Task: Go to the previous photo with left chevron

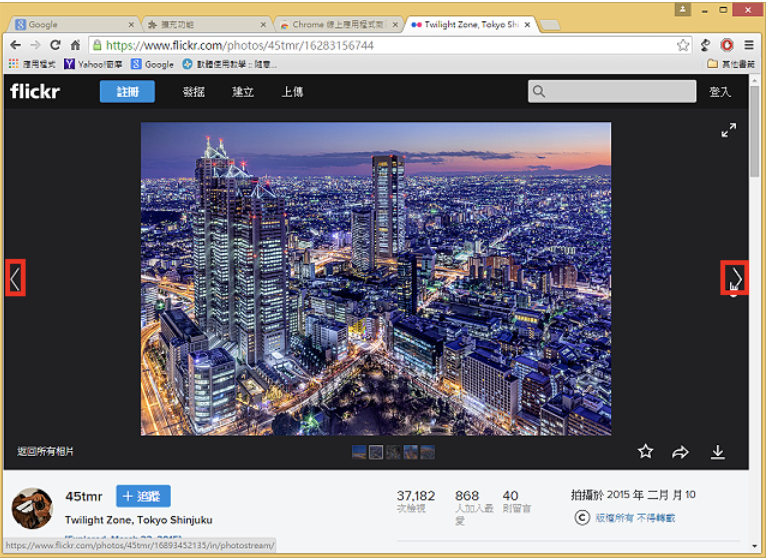Action: click(15, 278)
